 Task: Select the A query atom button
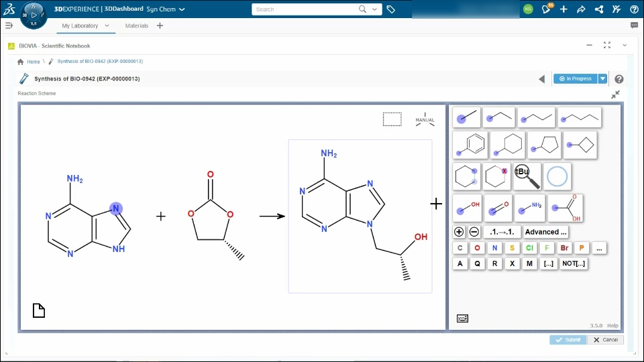pyautogui.click(x=460, y=263)
